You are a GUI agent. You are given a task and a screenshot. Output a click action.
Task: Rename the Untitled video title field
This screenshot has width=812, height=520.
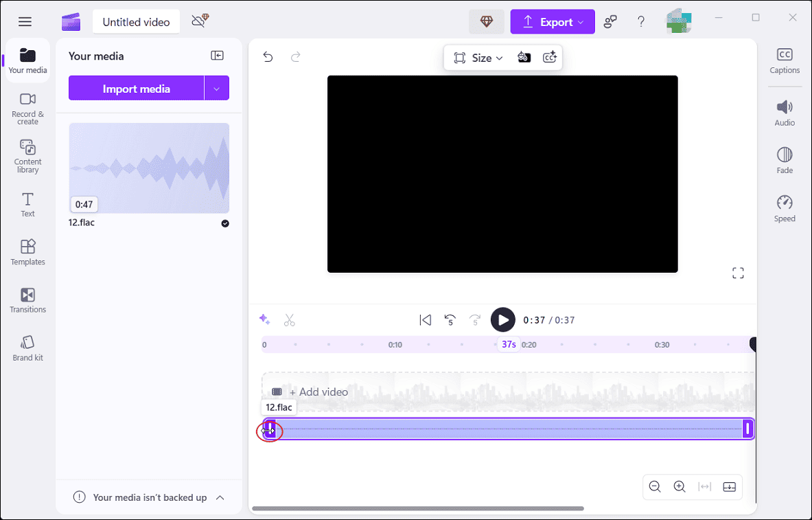click(x=136, y=22)
